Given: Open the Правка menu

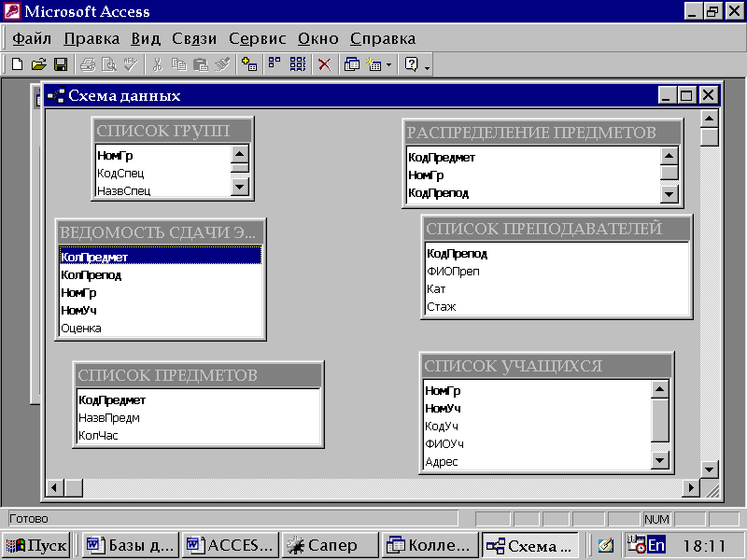Looking at the screenshot, I should pyautogui.click(x=92, y=38).
